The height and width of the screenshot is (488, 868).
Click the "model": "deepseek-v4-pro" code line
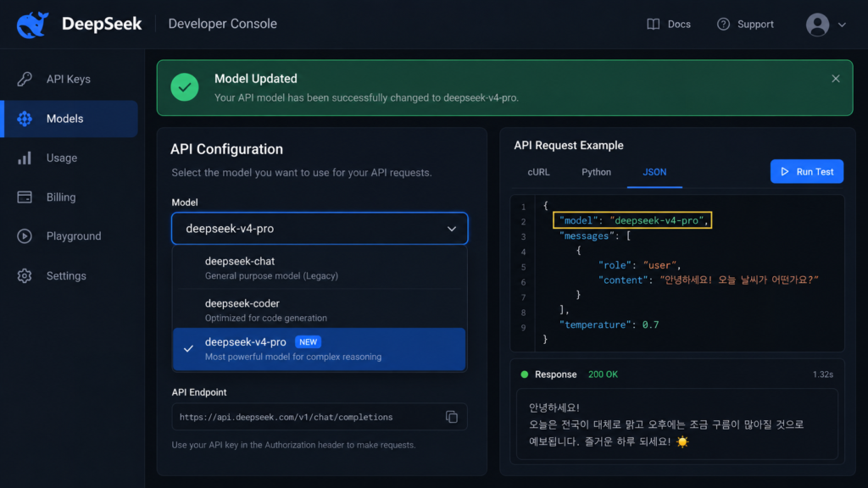[x=632, y=220]
